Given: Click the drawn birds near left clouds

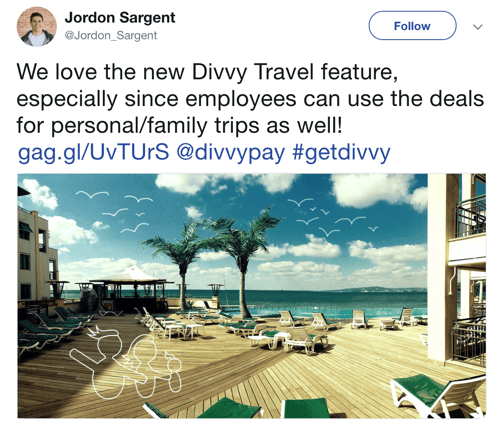Looking at the screenshot, I should 113,211.
